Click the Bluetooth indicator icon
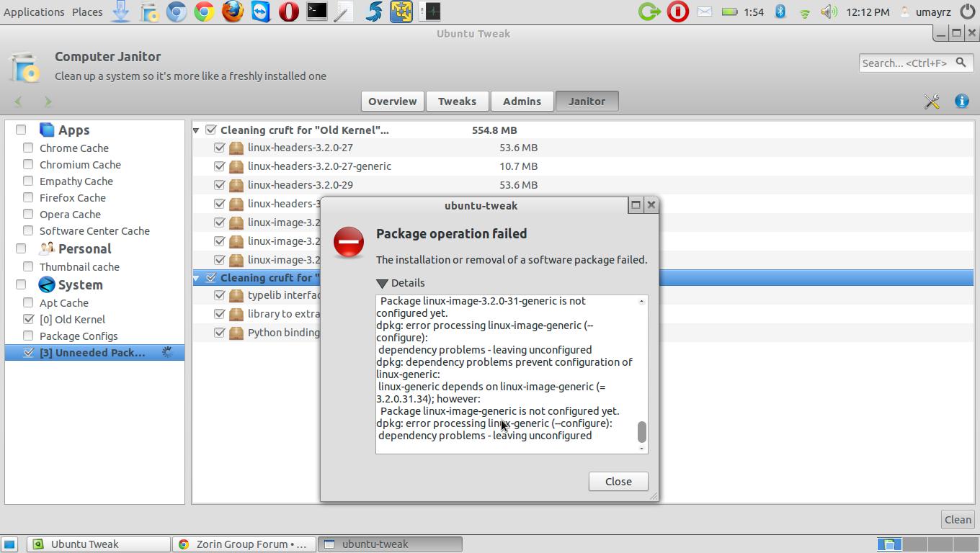The height and width of the screenshot is (553, 980). (x=780, y=12)
